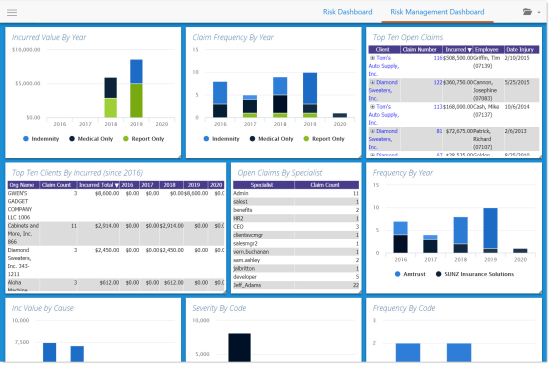
Task: Open the hamburger menu icon
Action: pyautogui.click(x=12, y=13)
